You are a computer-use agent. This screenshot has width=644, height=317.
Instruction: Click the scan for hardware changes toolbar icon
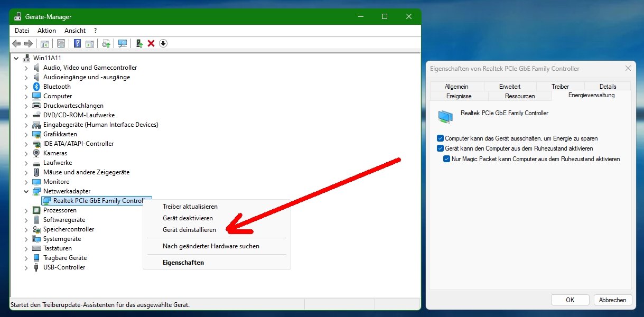123,43
